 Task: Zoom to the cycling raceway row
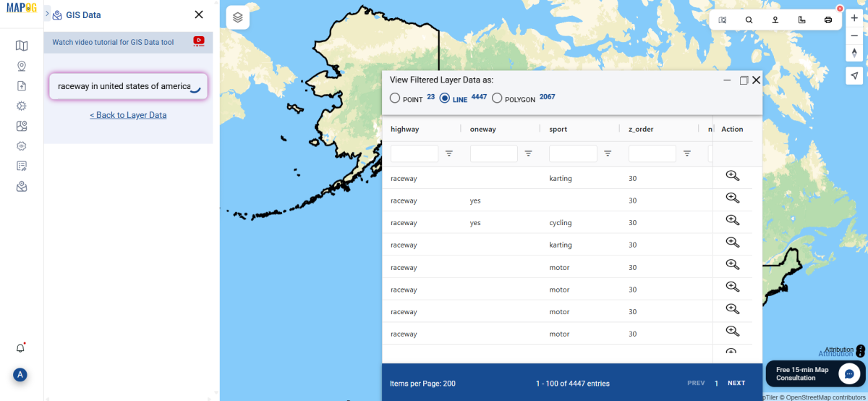[x=732, y=221]
